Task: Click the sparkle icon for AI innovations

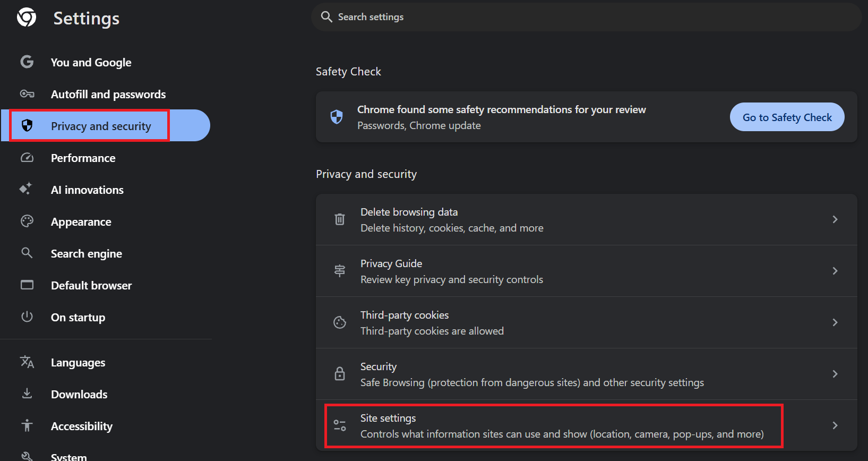Action: [x=26, y=189]
